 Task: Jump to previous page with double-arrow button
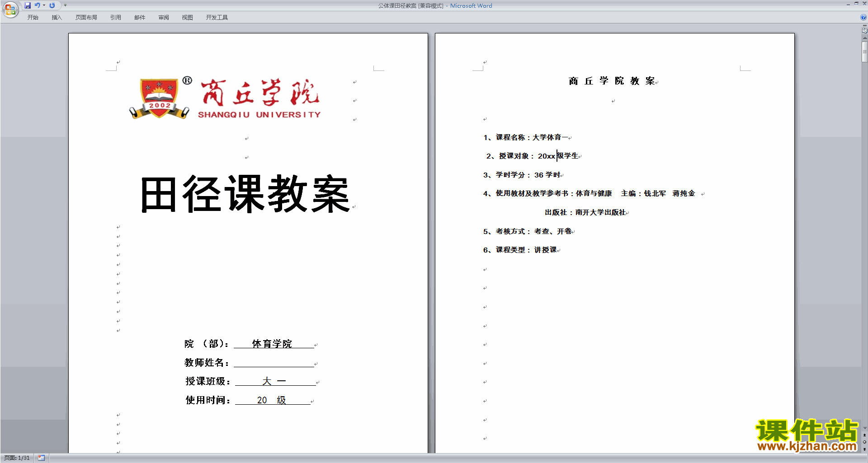coord(864,435)
